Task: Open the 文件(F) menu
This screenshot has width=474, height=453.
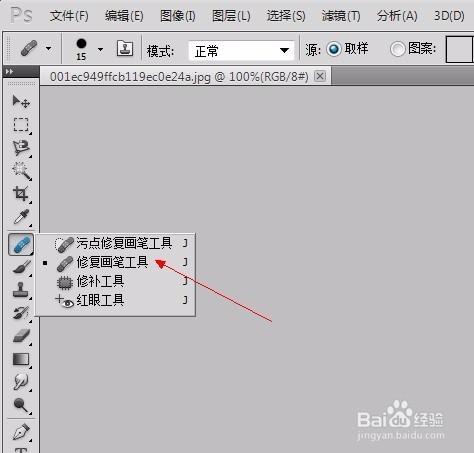Action: (69, 16)
